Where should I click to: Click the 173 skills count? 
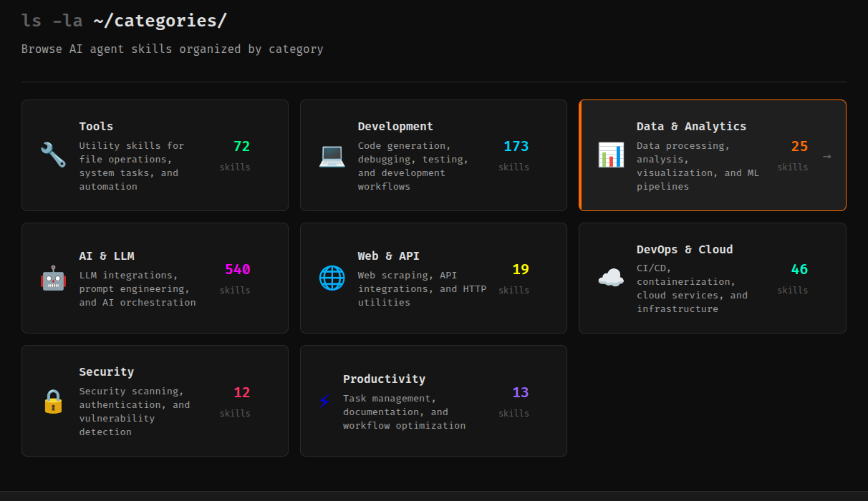point(516,147)
